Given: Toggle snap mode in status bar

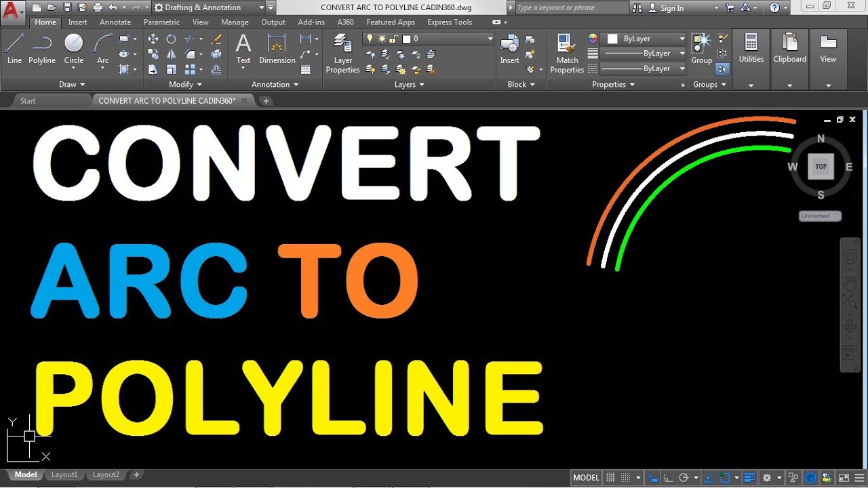Looking at the screenshot, I should [626, 477].
